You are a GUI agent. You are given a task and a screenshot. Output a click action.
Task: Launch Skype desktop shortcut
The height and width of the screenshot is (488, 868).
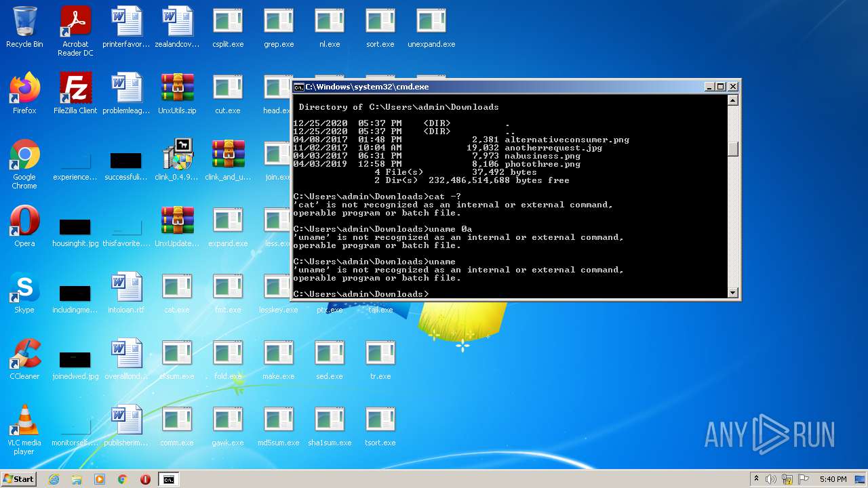click(x=24, y=293)
